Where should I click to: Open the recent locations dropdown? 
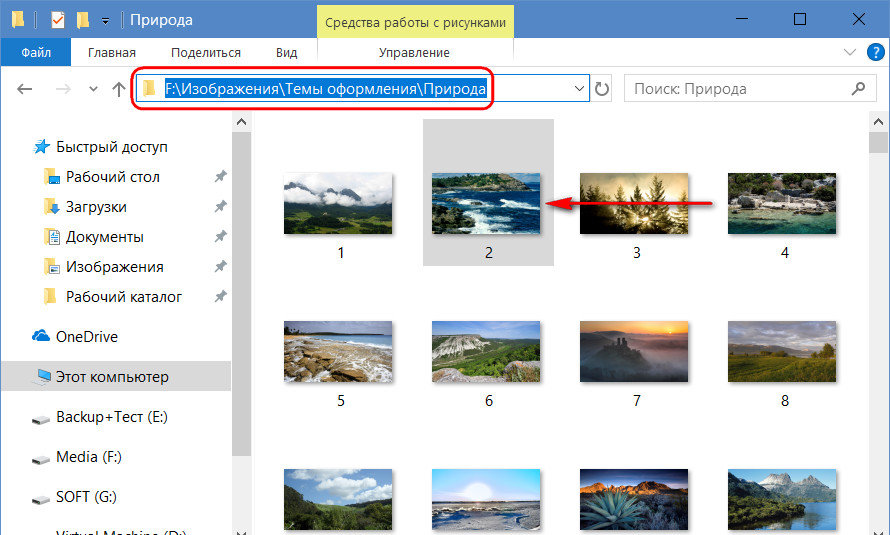coord(93,89)
